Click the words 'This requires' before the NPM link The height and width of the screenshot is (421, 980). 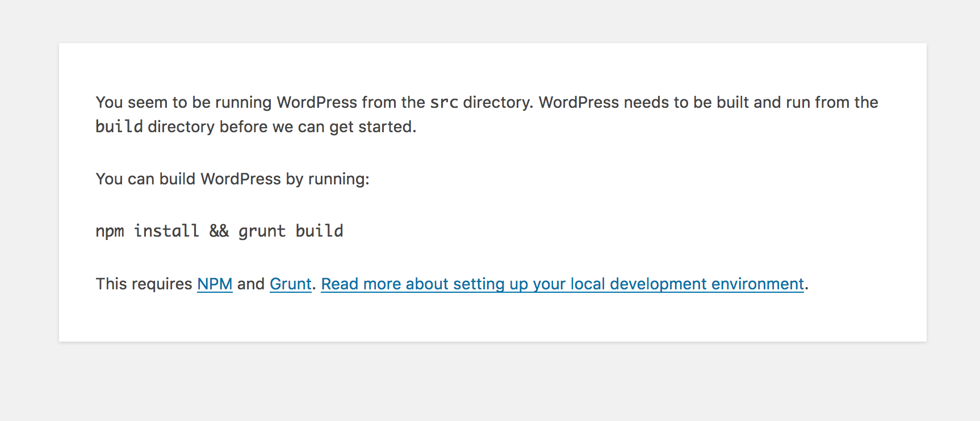[x=144, y=284]
